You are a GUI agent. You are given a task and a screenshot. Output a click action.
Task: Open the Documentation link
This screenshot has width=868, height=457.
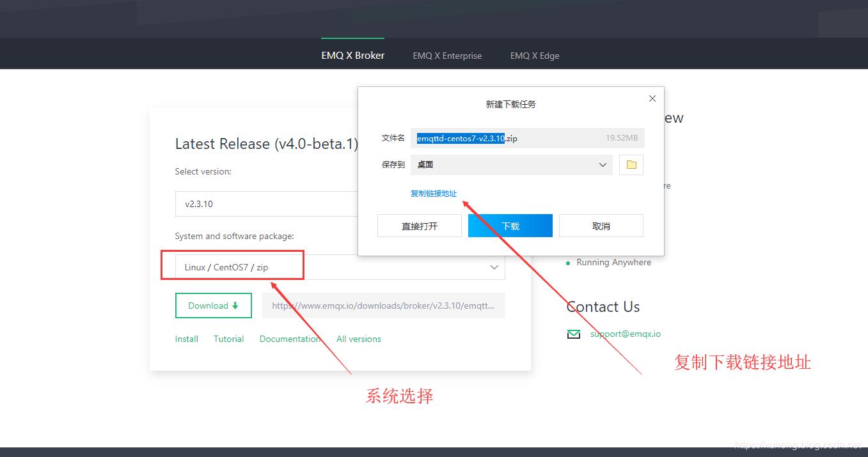(290, 339)
